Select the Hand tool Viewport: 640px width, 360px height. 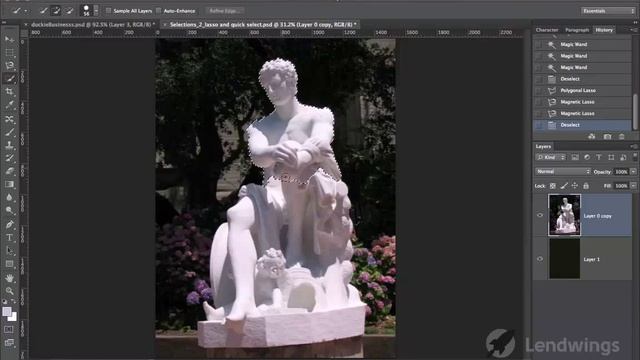tap(9, 278)
